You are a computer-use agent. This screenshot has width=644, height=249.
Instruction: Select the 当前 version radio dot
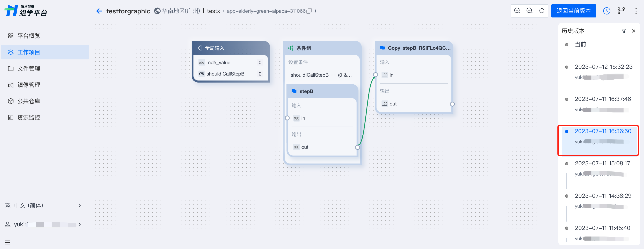(x=567, y=45)
